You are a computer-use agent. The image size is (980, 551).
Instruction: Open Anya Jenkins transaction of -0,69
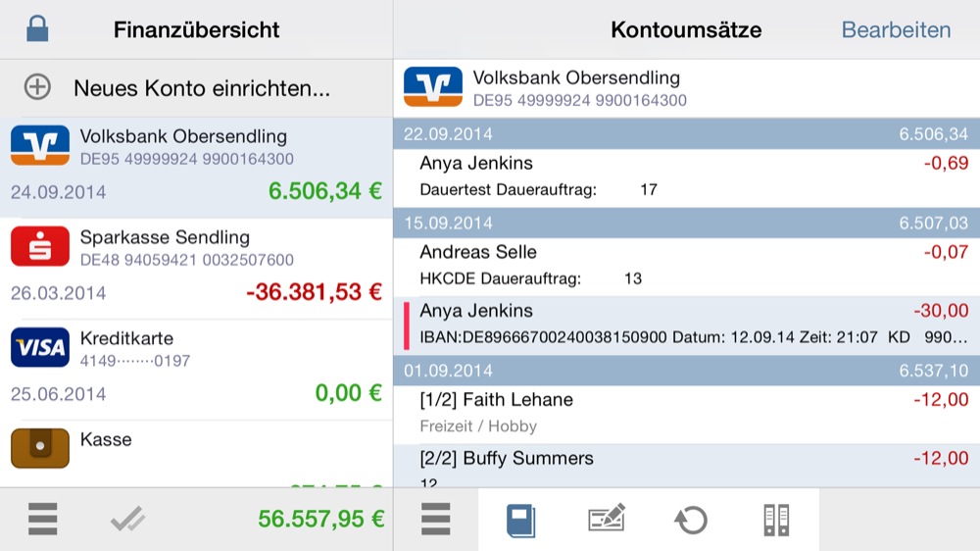click(x=686, y=175)
